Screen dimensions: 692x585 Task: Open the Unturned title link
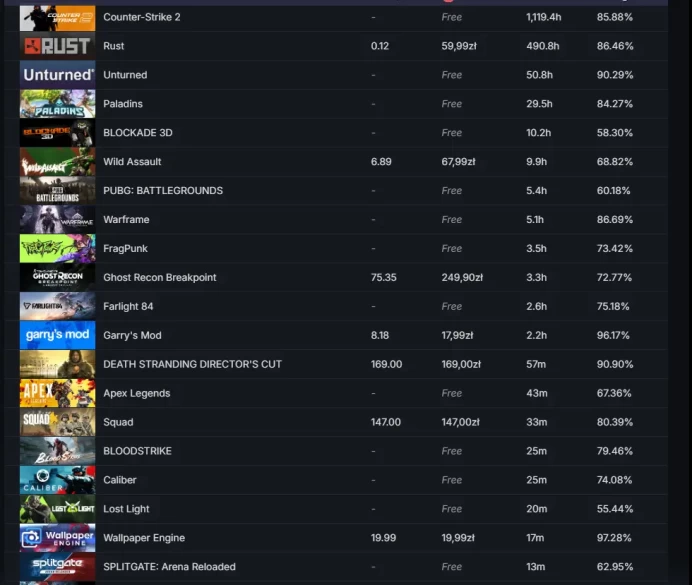click(125, 75)
